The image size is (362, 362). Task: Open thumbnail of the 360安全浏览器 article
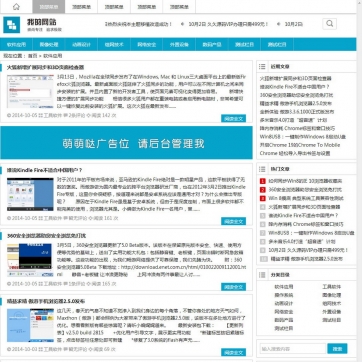(x=30, y=260)
